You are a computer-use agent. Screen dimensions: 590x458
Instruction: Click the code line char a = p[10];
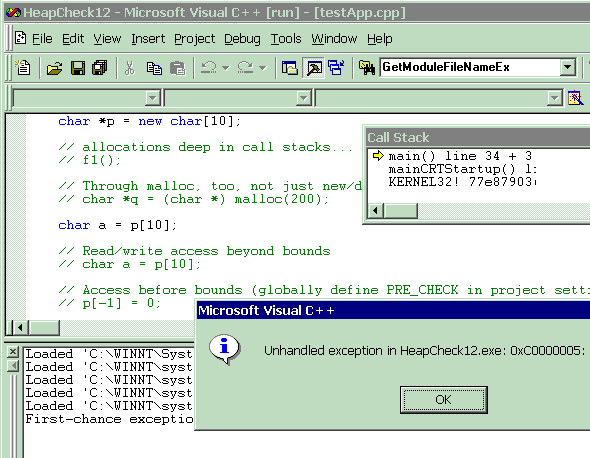[x=117, y=225]
